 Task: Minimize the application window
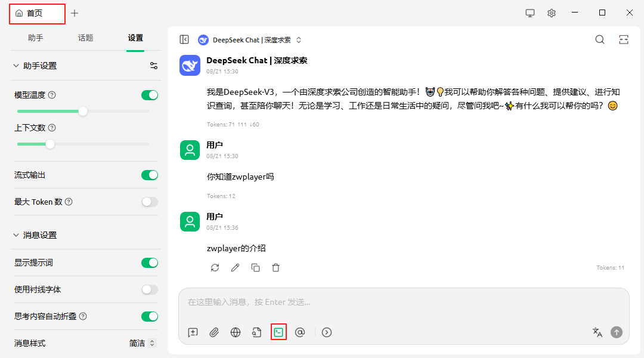(x=575, y=13)
